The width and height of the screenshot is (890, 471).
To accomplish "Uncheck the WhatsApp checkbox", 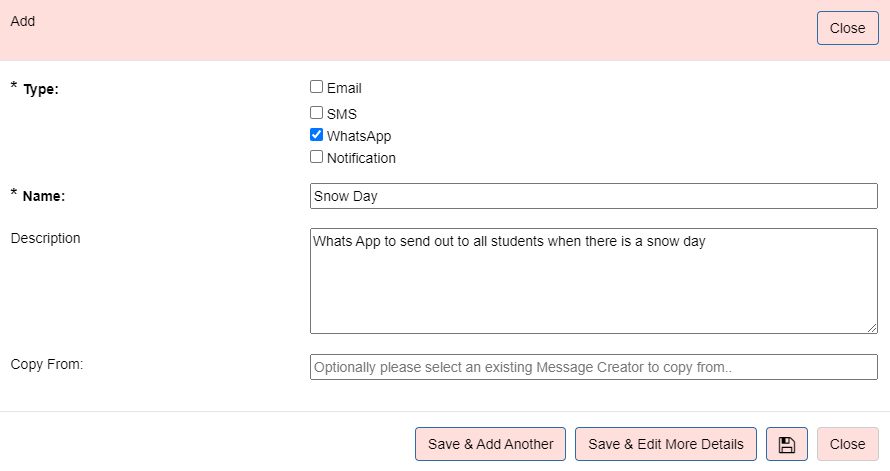I will click(316, 134).
